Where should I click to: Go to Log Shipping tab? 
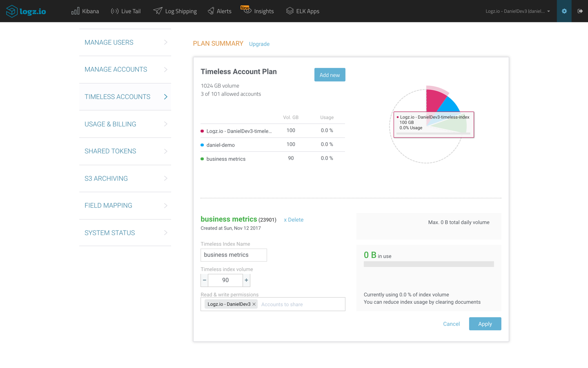[x=175, y=11]
